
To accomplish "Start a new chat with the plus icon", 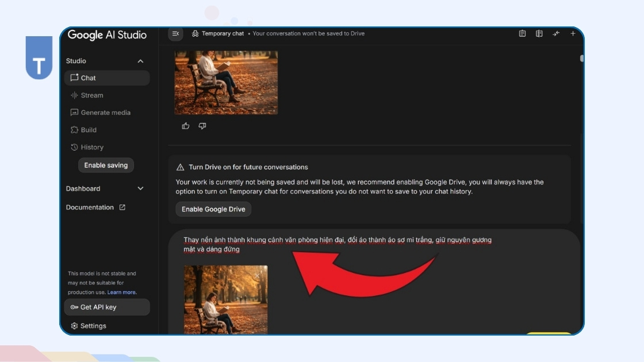I will pos(573,34).
